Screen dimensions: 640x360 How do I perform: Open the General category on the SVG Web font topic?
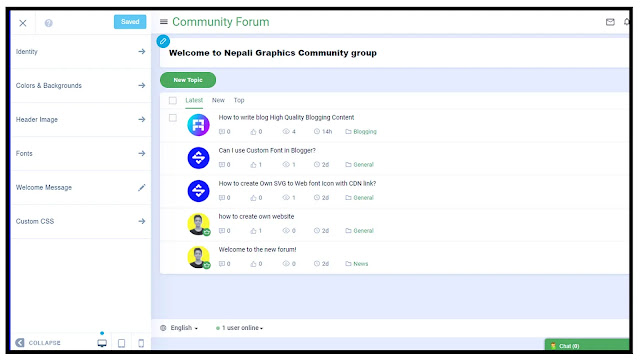(363, 198)
